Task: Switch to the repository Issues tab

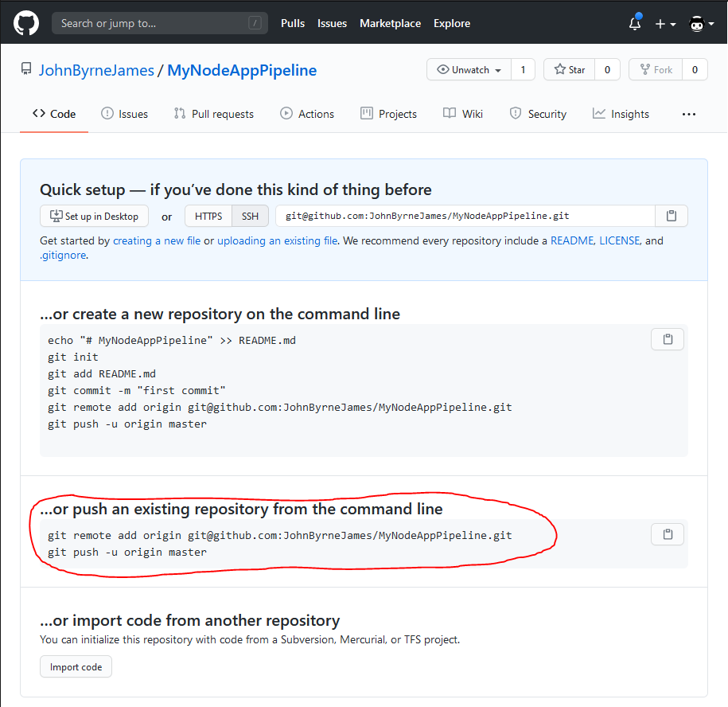Action: coord(124,114)
